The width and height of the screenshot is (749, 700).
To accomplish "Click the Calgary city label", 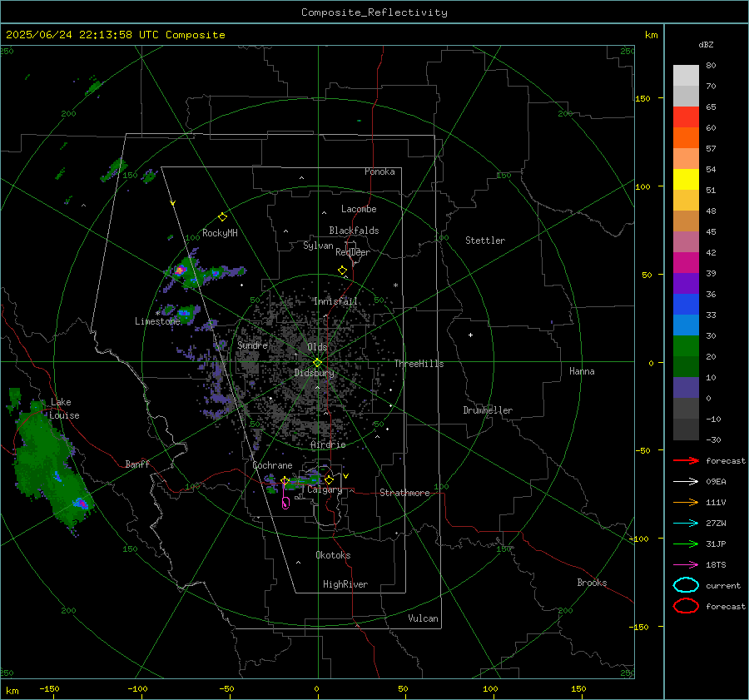I will [325, 489].
